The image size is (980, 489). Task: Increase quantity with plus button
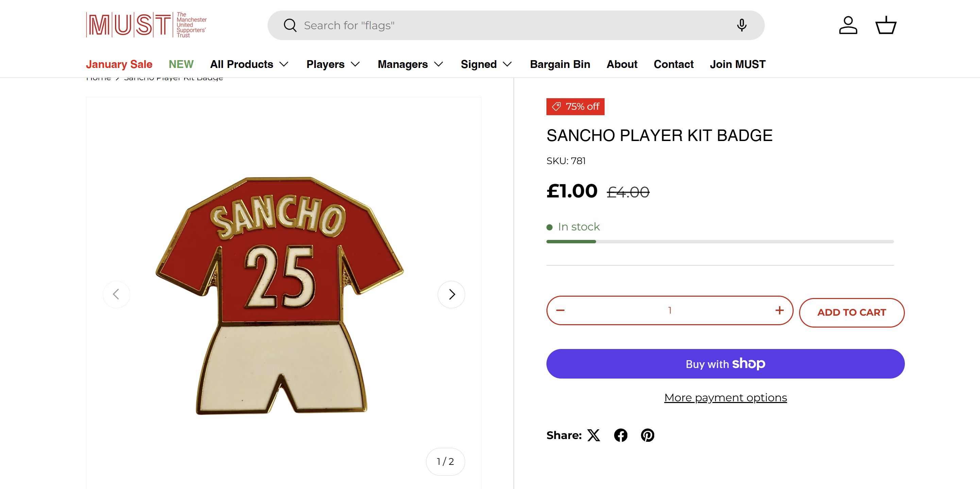point(779,310)
